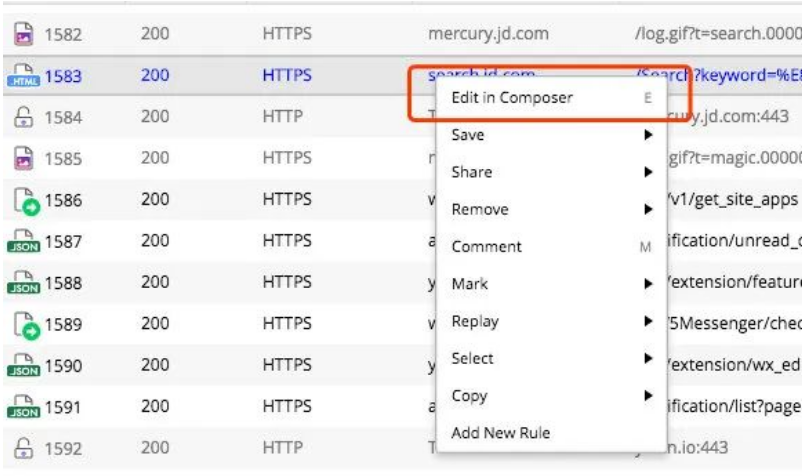This screenshot has width=809, height=476.
Task: Click the HTML icon of session 1583
Action: pos(22,76)
